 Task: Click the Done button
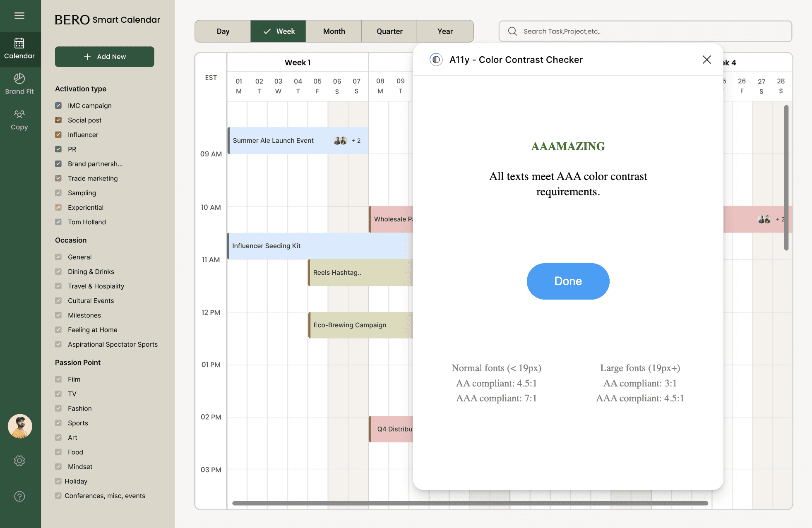pyautogui.click(x=568, y=281)
